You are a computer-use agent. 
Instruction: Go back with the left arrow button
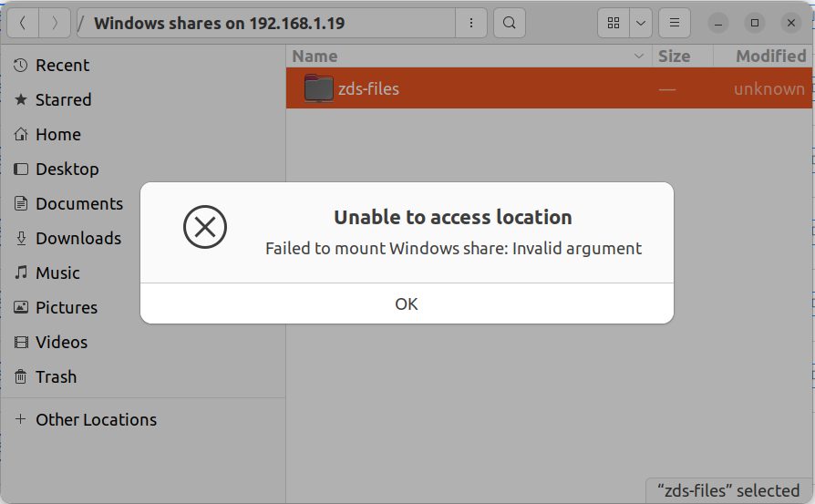[23, 24]
